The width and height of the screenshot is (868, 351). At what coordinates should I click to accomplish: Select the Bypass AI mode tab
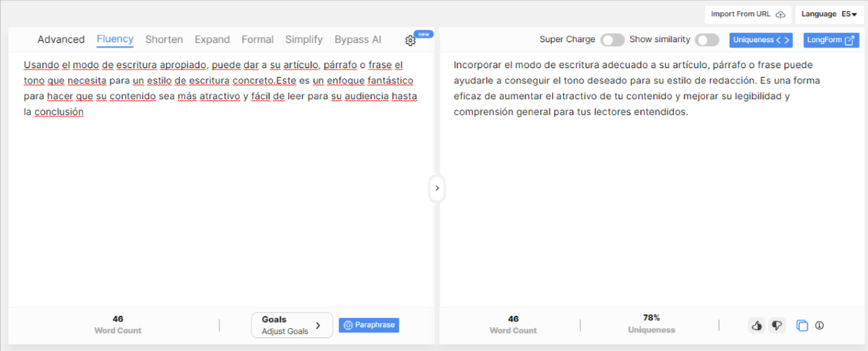[x=358, y=40]
